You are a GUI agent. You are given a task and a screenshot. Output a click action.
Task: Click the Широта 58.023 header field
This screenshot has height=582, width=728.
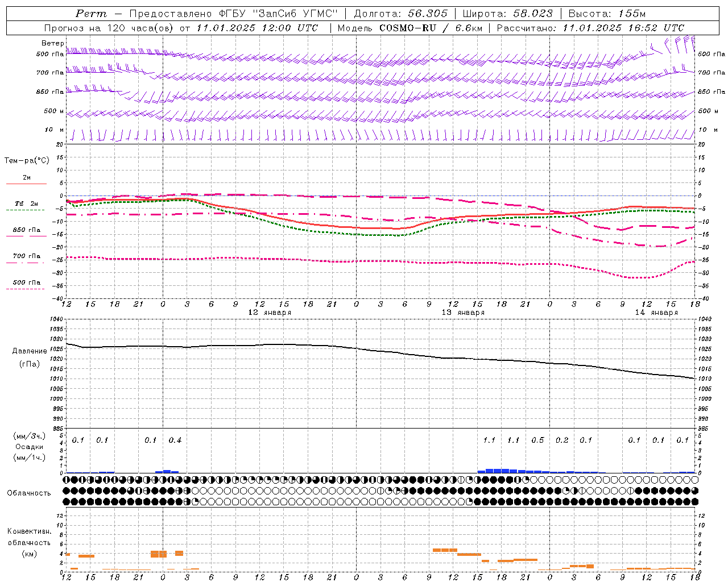coord(507,14)
